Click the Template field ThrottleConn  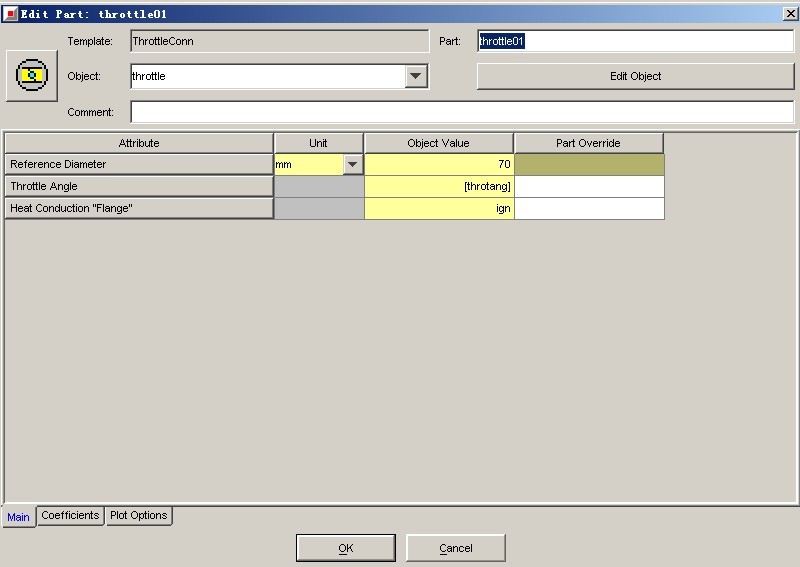[280, 41]
